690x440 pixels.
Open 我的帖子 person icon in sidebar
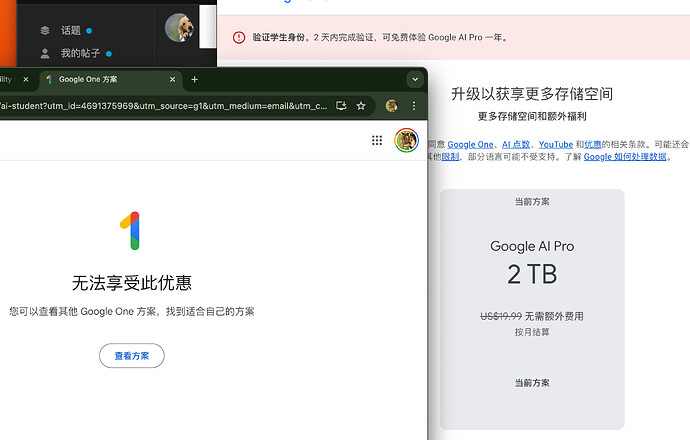pos(44,54)
